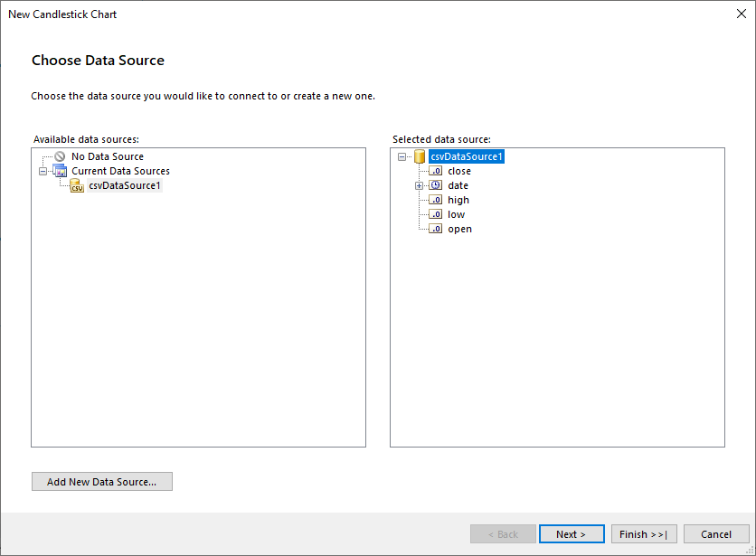Click the numeric icon next to open
This screenshot has height=556, width=756.
click(x=435, y=229)
